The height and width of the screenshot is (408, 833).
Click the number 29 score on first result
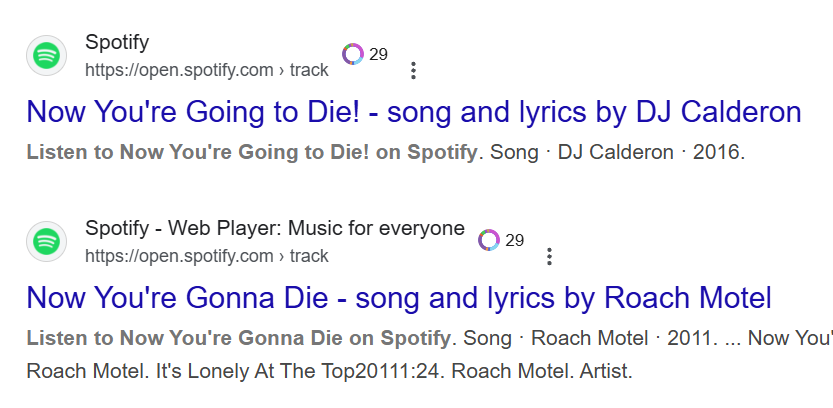click(x=378, y=54)
